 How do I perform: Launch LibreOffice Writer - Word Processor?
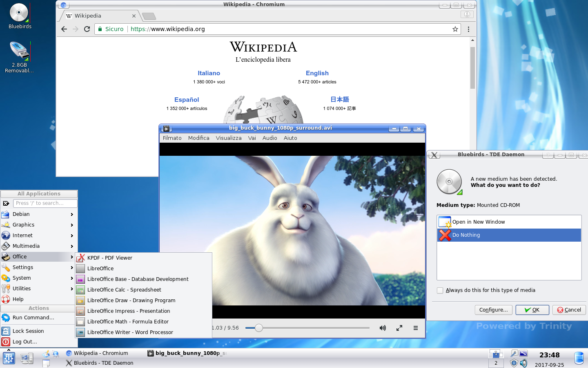click(144, 332)
